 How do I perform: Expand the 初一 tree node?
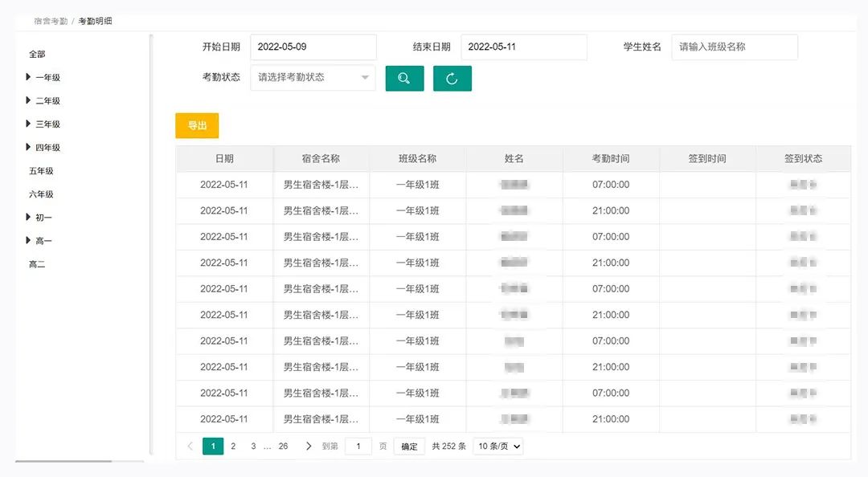point(27,217)
